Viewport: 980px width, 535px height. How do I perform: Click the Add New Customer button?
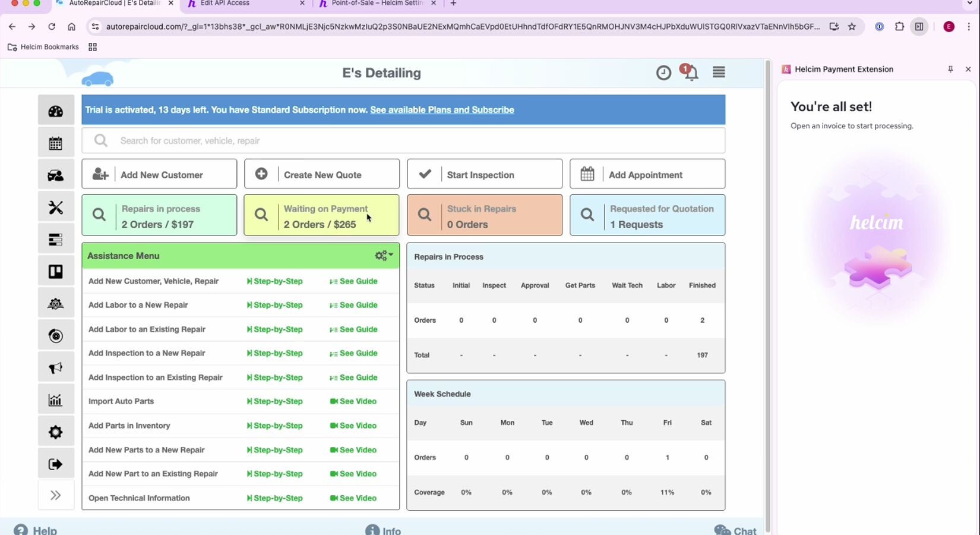coord(159,174)
